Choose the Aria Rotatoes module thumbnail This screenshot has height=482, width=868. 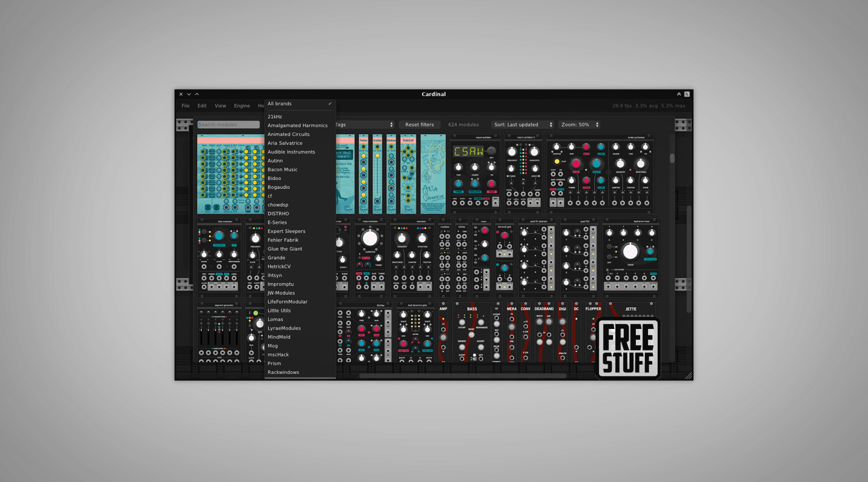pos(391,174)
